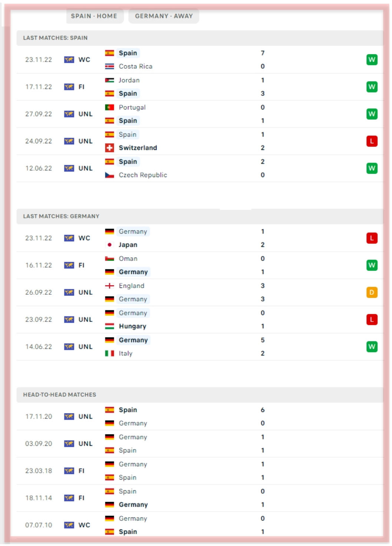Open the Oman team link

(128, 259)
